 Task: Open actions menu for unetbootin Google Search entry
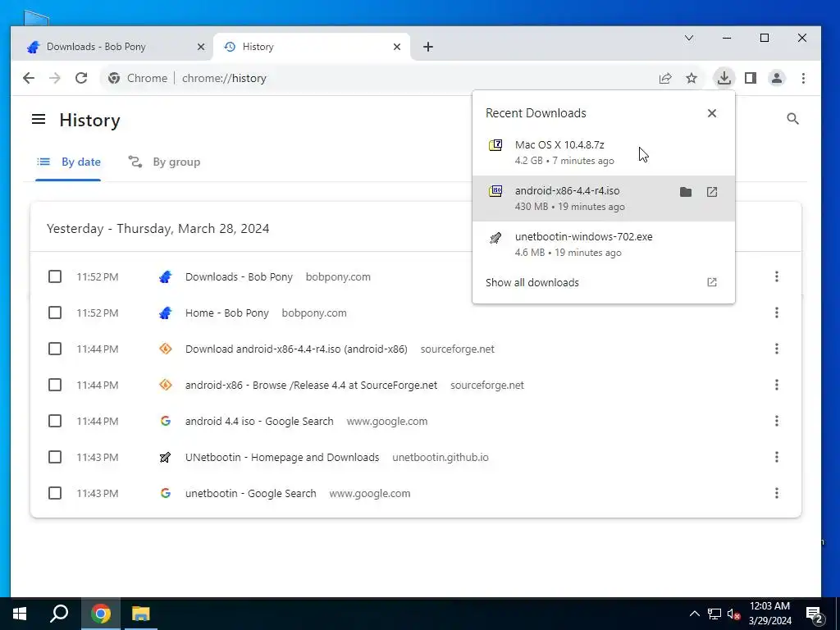776,493
